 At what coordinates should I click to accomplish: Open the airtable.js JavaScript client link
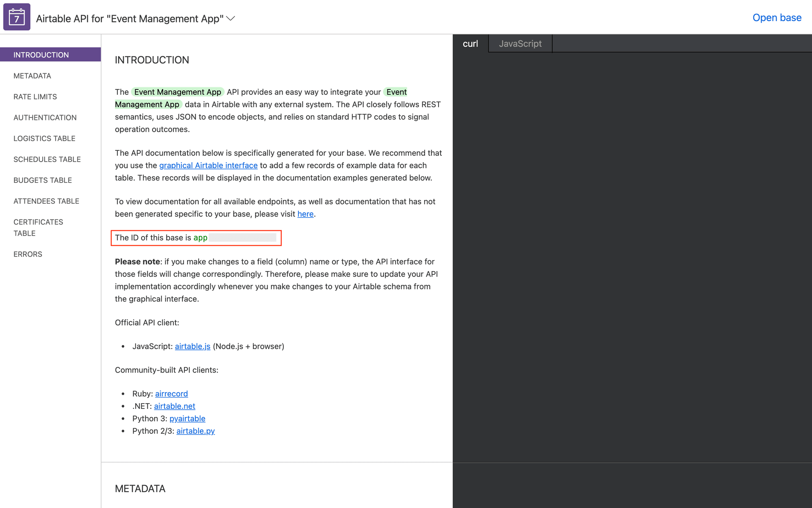pyautogui.click(x=192, y=346)
